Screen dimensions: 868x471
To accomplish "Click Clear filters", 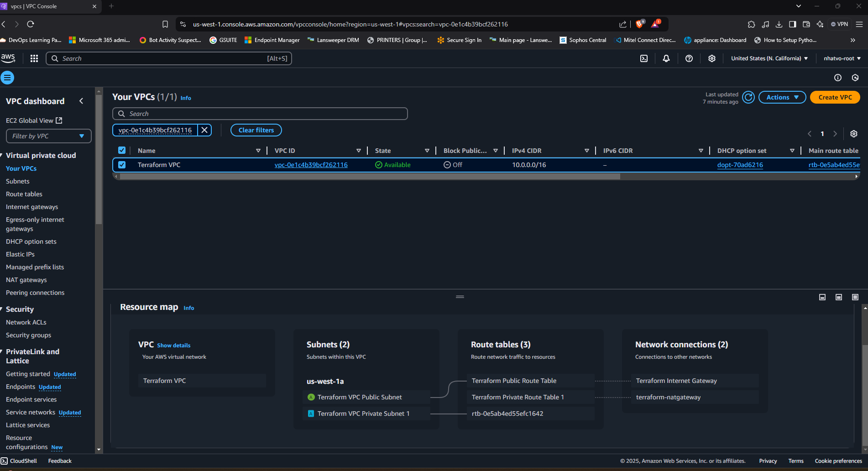I will tap(256, 130).
